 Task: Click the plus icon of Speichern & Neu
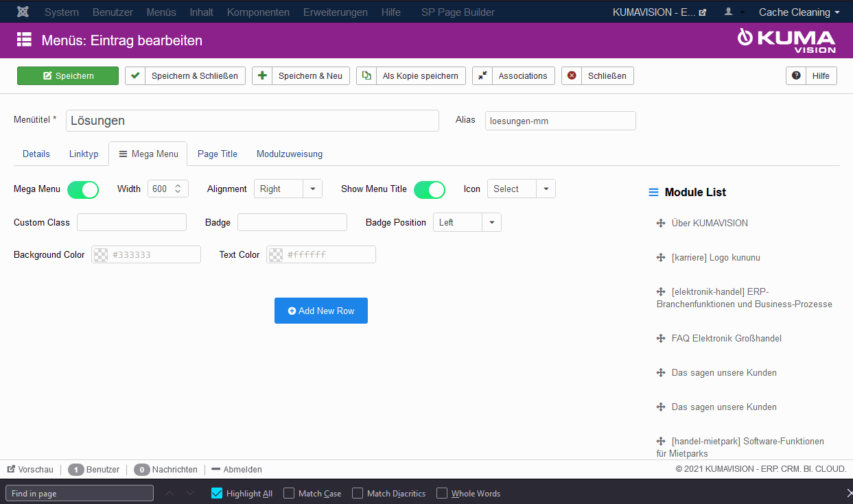[262, 75]
